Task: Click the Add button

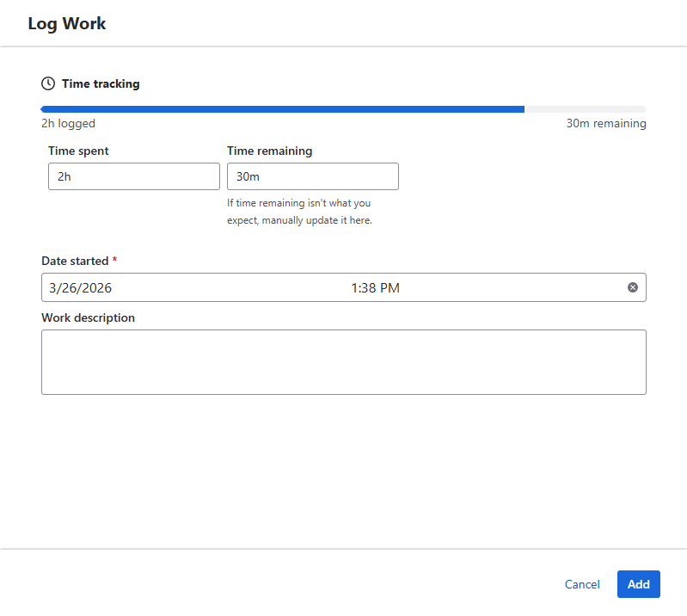Action: [638, 584]
